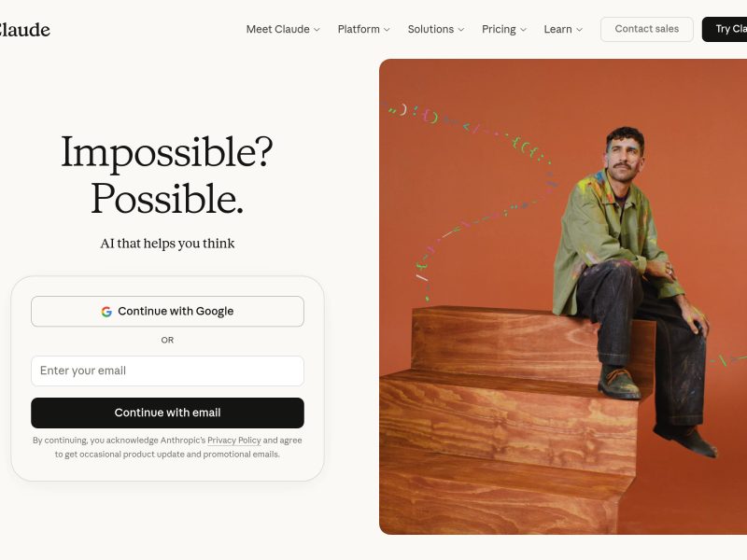Click the arrow icon next to Solutions
This screenshot has width=747, height=560.
pos(461,30)
